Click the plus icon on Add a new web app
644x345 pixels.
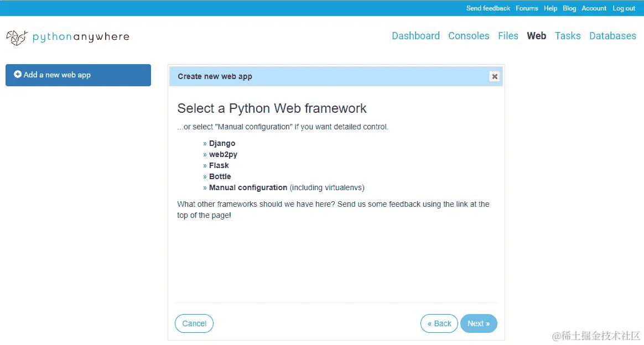click(18, 75)
